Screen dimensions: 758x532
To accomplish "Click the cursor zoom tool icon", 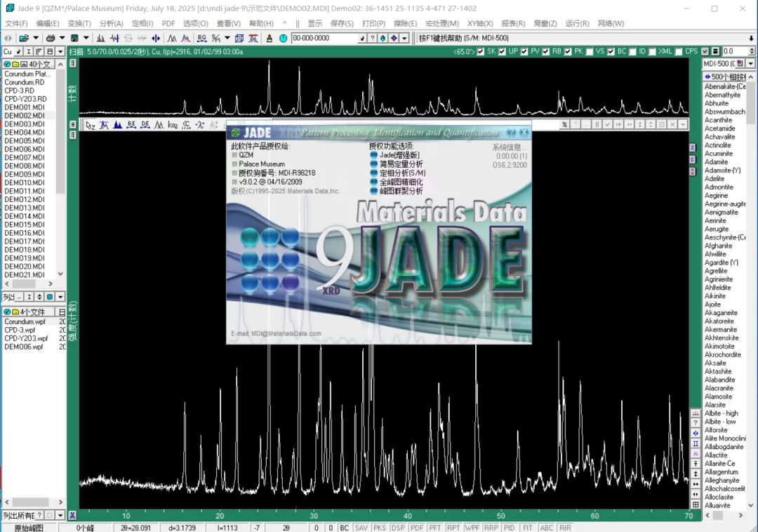I will (90, 125).
